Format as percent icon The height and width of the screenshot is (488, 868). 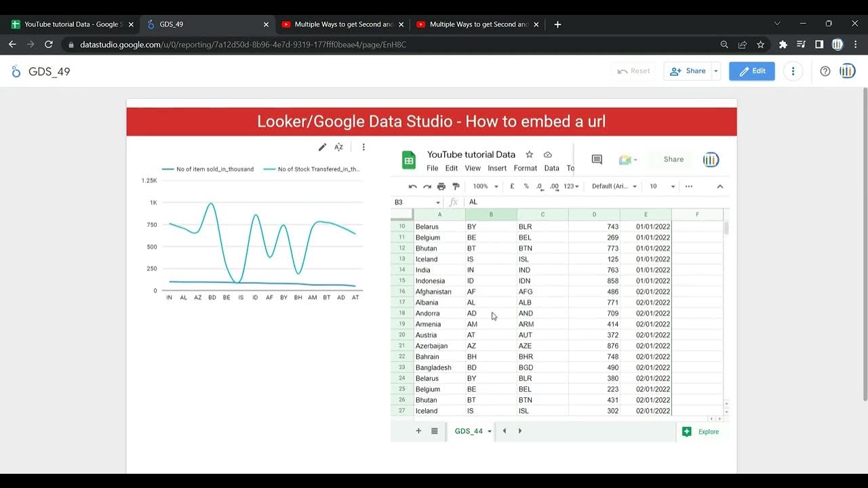(526, 186)
